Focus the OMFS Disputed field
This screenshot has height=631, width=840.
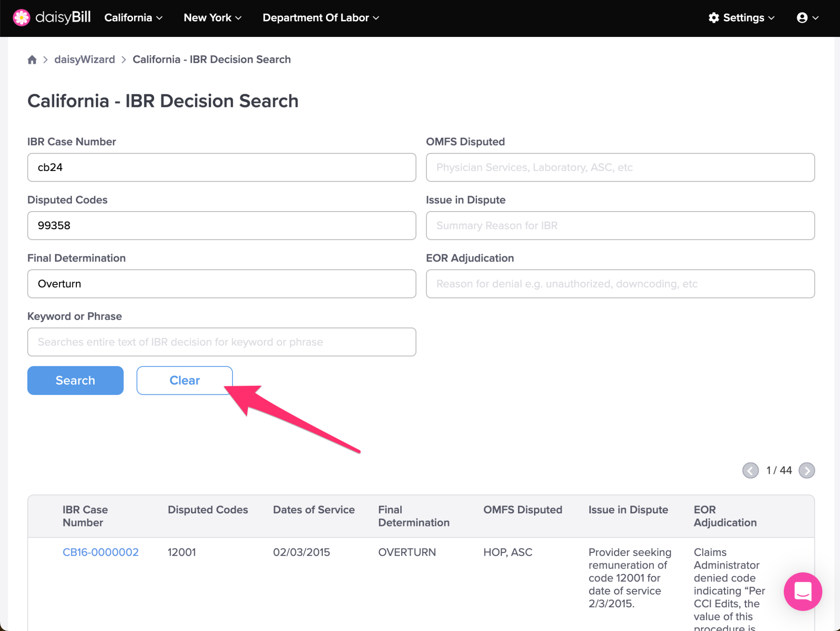click(x=620, y=167)
